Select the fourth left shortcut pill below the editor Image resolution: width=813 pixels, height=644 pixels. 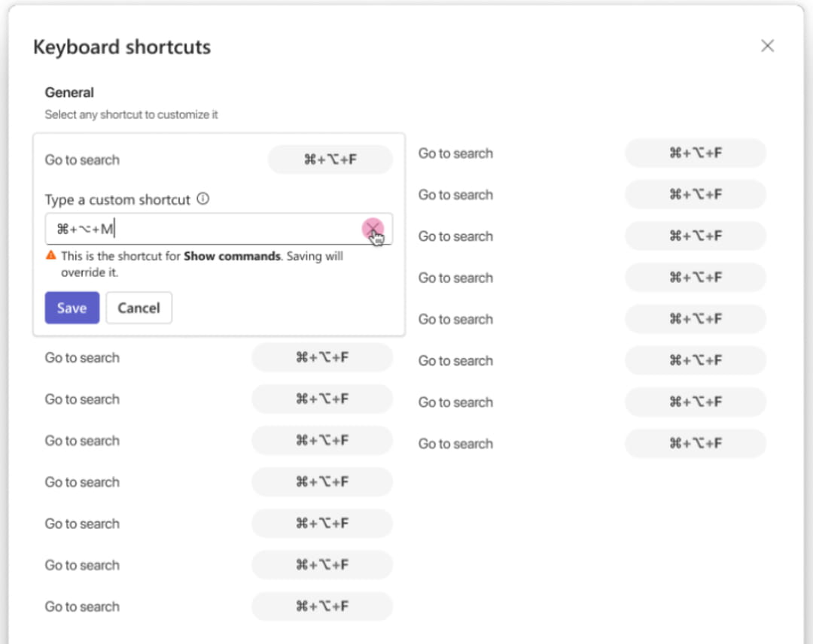tap(322, 481)
